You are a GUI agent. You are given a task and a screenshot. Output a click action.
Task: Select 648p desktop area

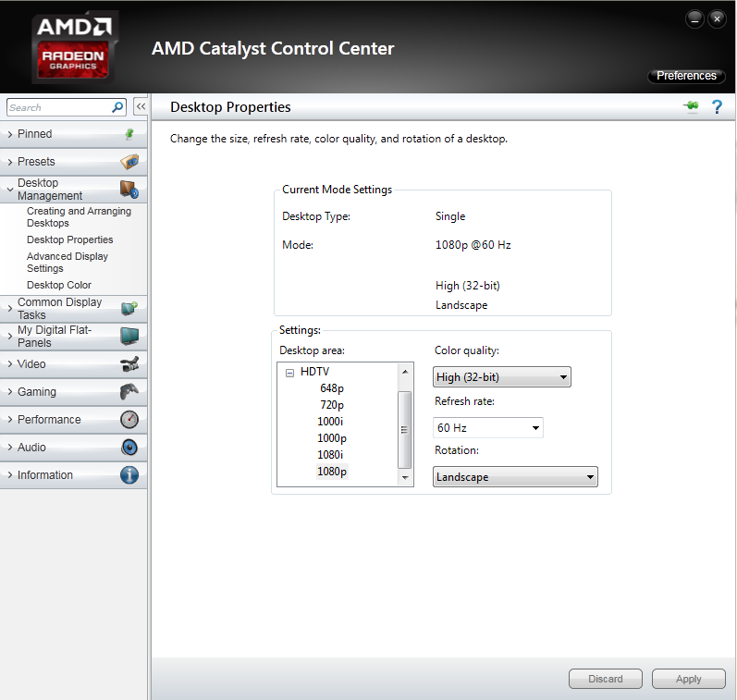click(x=332, y=388)
